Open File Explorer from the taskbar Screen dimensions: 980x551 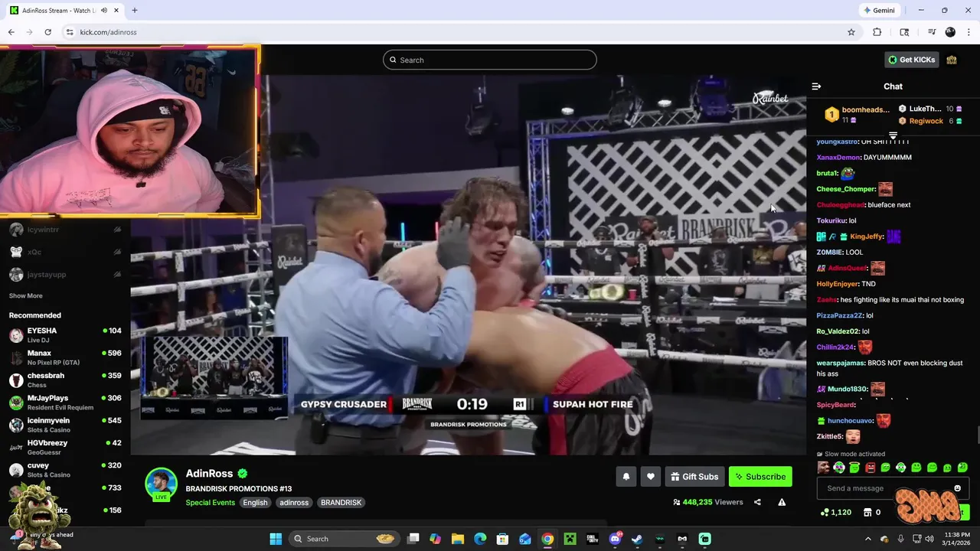coord(458,539)
